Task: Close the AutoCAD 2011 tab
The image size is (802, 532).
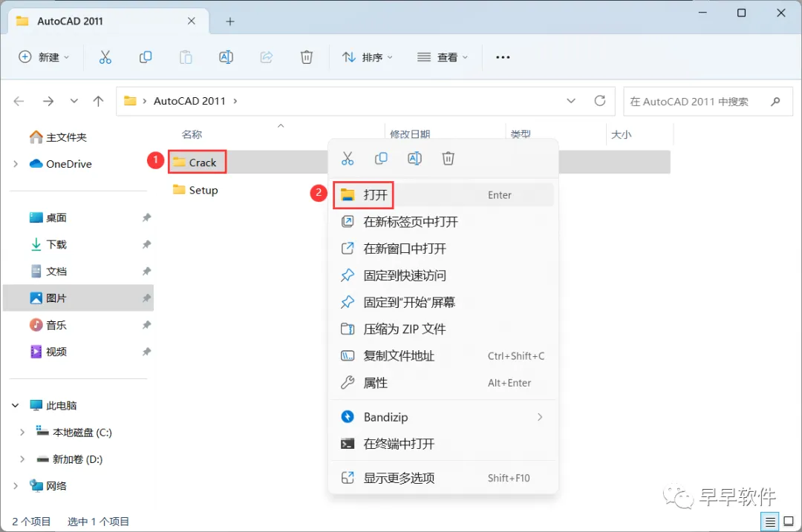Action: coord(192,21)
